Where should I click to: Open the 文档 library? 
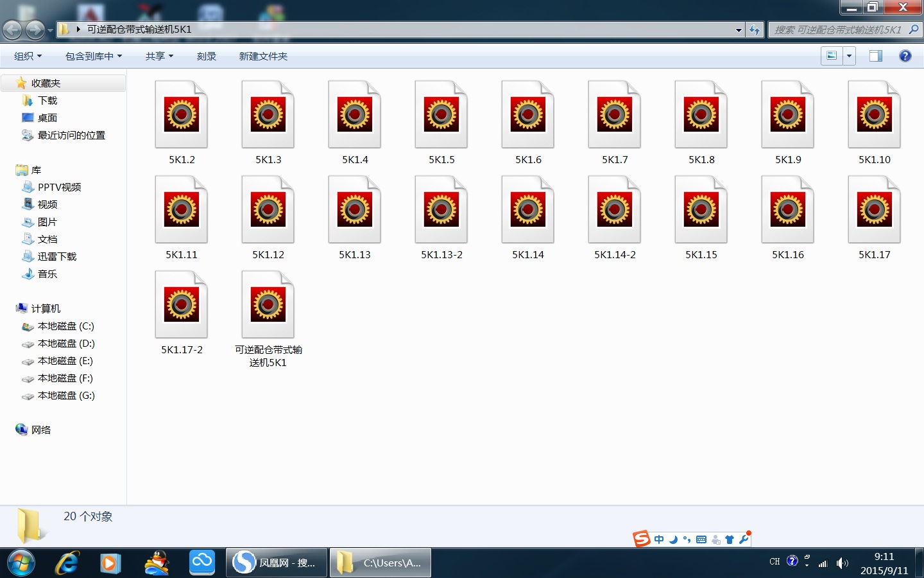pos(47,240)
